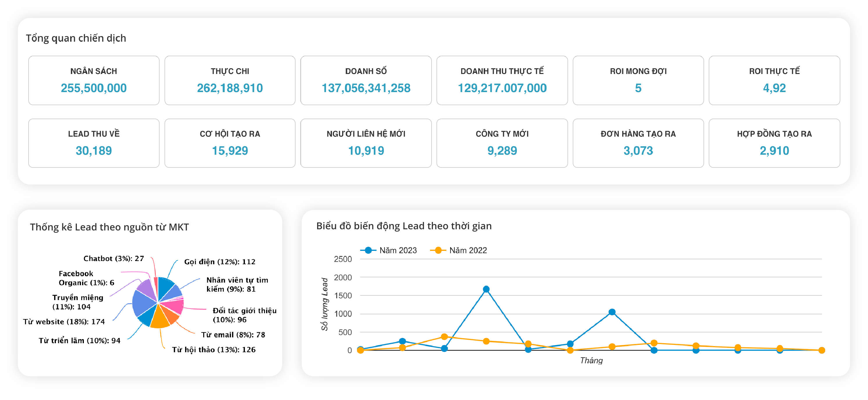Click the ĐƠN HÀNG TẠO RA value 3,073
This screenshot has width=868, height=400.
[x=638, y=150]
